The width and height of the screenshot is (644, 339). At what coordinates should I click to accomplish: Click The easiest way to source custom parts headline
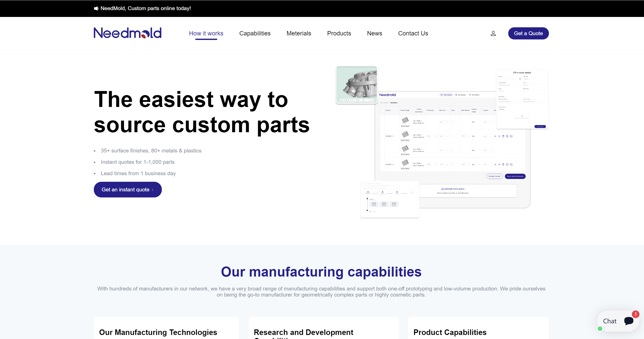[202, 112]
